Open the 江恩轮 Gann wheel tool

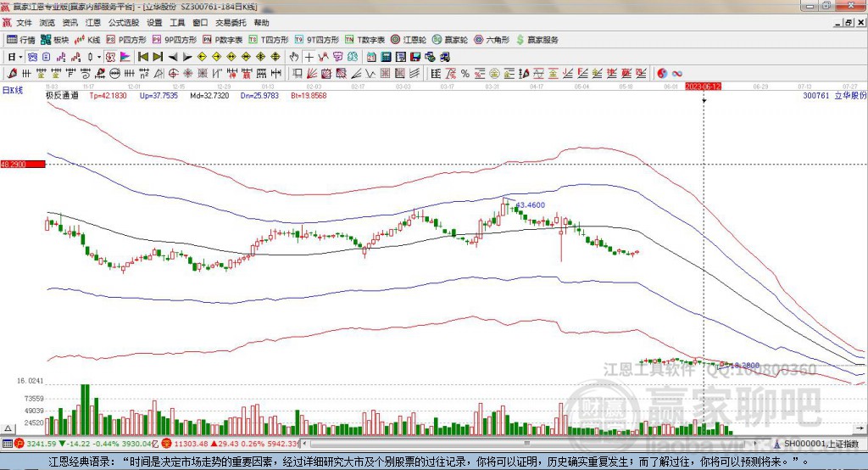click(x=411, y=40)
